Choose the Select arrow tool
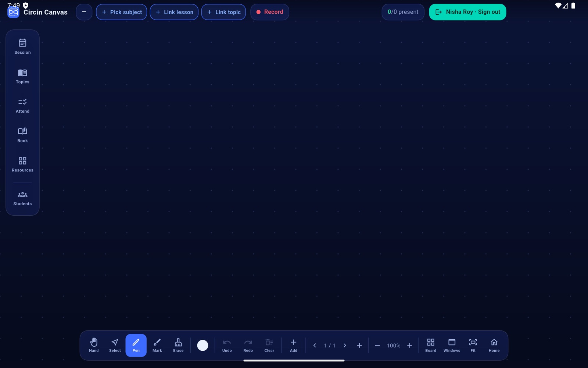Viewport: 588px width, 368px height. (x=115, y=345)
